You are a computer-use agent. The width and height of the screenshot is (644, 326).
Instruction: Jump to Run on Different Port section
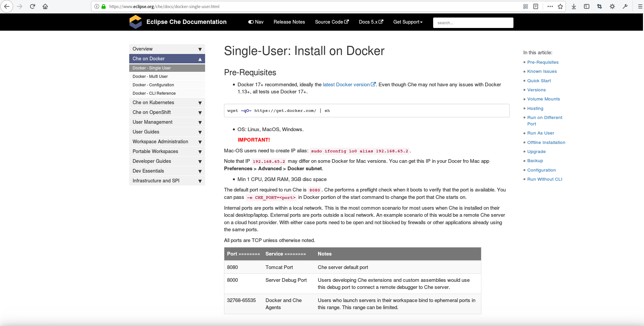[544, 121]
